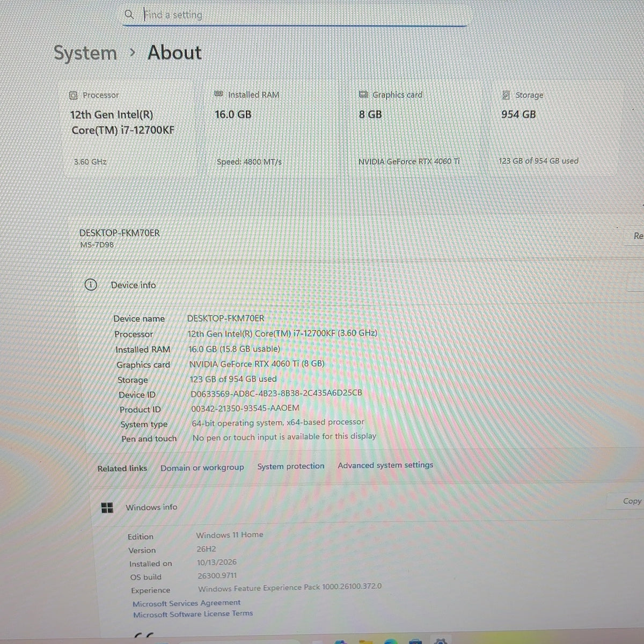The image size is (644, 644).
Task: Select NVIDIA GeForce RTX 4060 Ti card caption
Action: tap(409, 162)
